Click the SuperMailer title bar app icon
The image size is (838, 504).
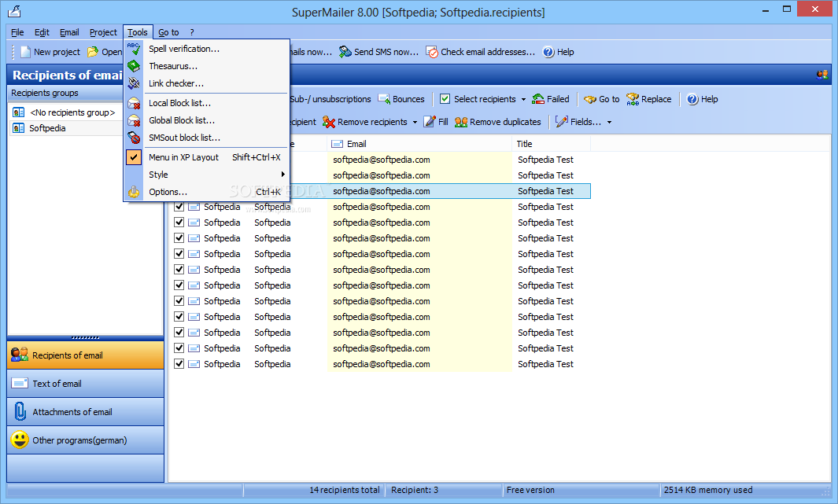click(x=14, y=11)
